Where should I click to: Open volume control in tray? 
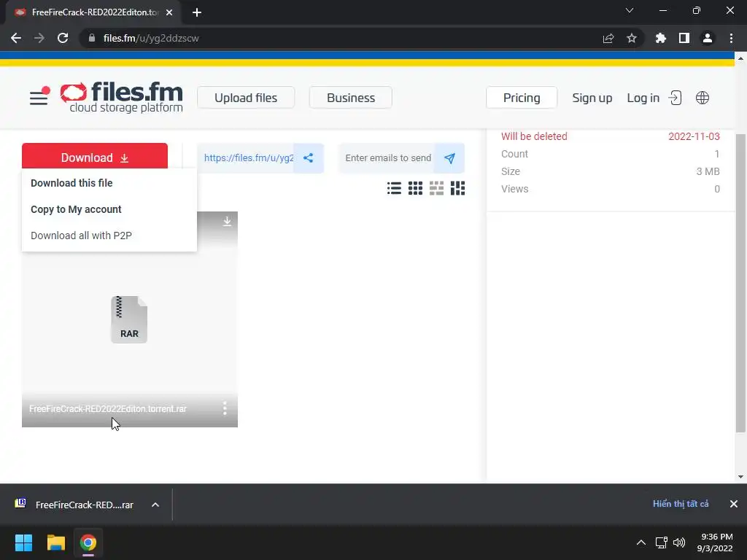pyautogui.click(x=679, y=542)
